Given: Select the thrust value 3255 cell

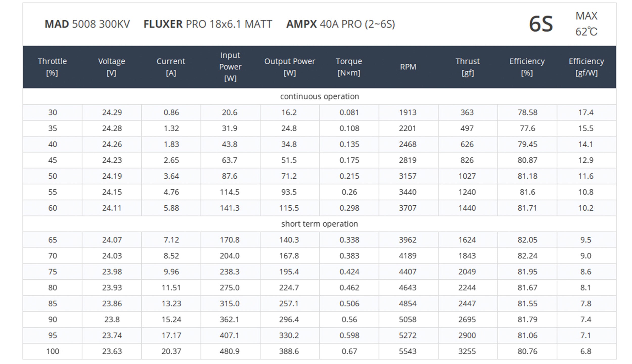Looking at the screenshot, I should 467,351.
